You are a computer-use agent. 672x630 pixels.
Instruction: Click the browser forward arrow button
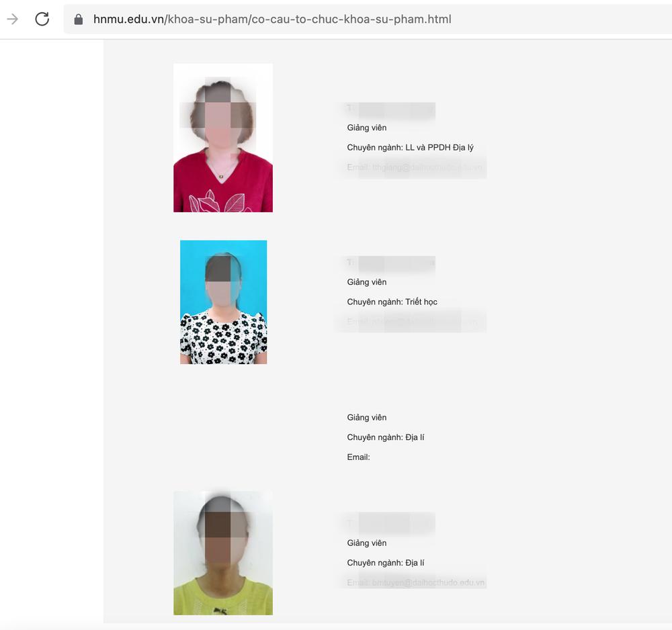pos(13,19)
